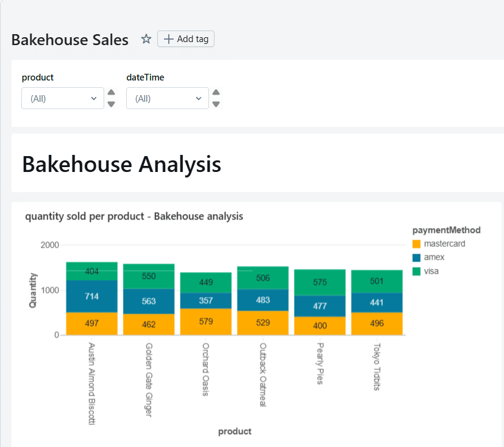504x447 pixels.
Task: Star the Bakehouse Sales dashboard
Action: point(146,38)
